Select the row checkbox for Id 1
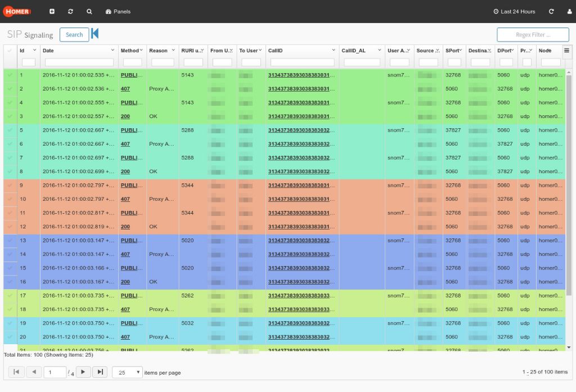Screen dimensions: 576x392 (10, 75)
